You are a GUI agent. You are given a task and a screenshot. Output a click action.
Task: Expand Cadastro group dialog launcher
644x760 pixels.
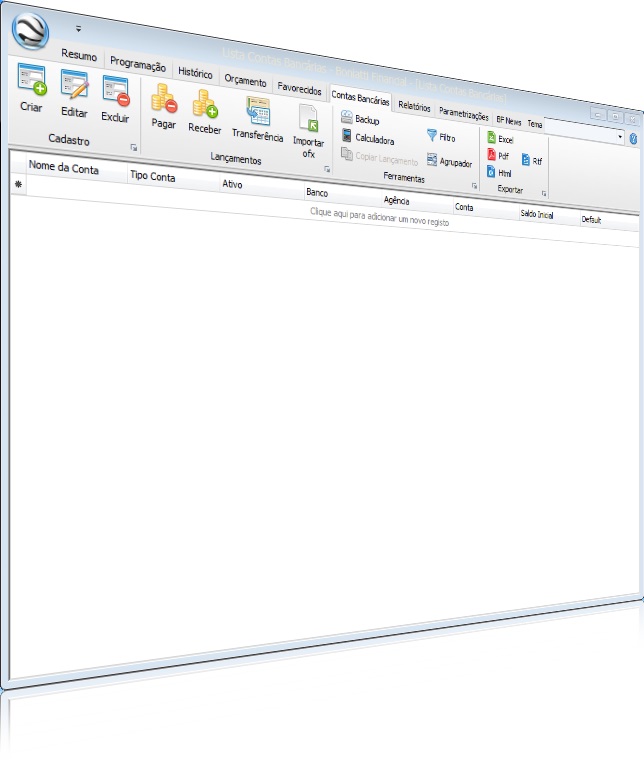pyautogui.click(x=134, y=147)
